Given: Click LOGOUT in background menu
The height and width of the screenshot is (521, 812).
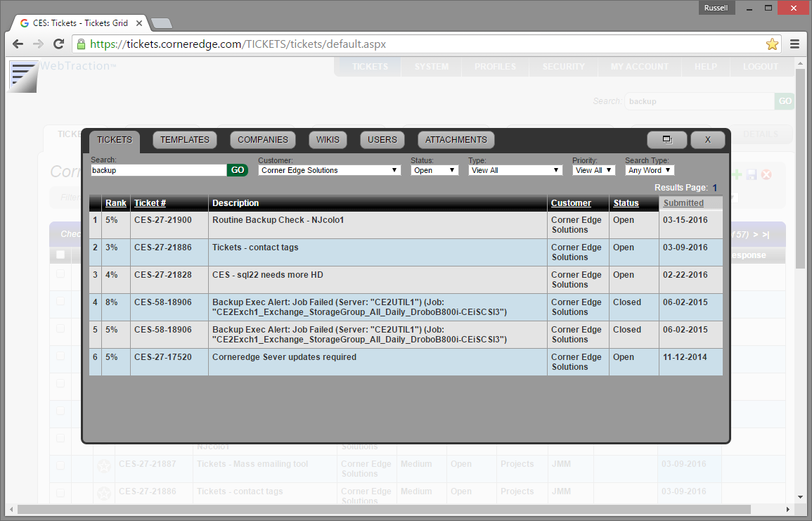Looking at the screenshot, I should (x=760, y=66).
